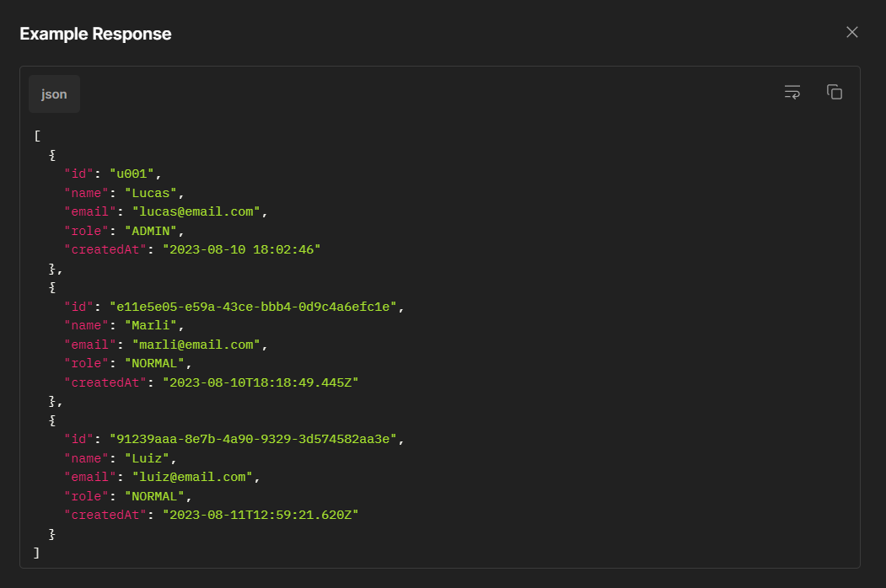Click the copy code icon
This screenshot has width=886, height=588.
pos(835,92)
